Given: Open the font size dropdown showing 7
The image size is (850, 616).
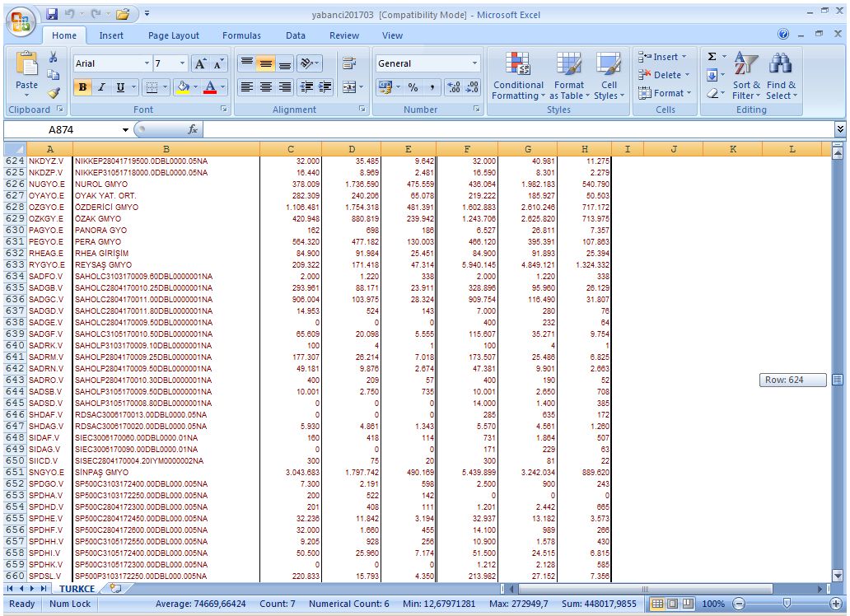Looking at the screenshot, I should pos(182,63).
